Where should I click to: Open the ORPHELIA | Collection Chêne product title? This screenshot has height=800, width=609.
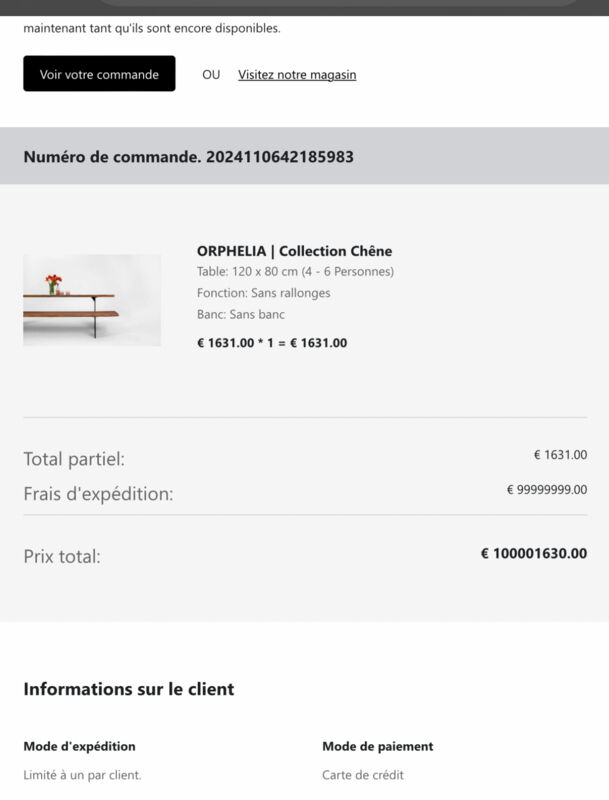point(294,251)
